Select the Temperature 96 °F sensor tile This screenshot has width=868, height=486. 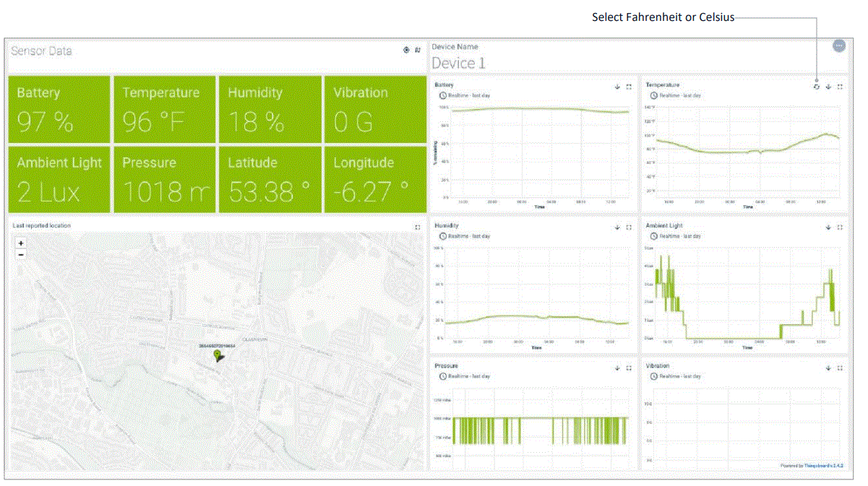click(x=164, y=109)
